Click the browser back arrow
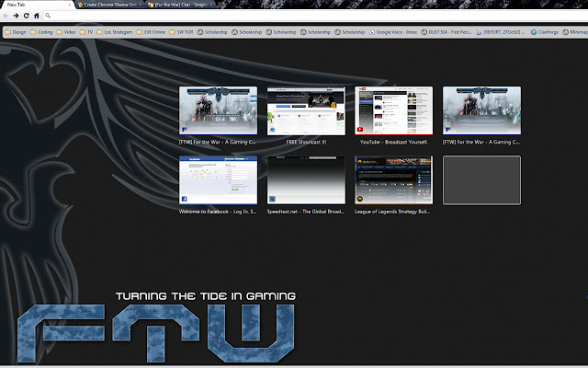Viewport: 588px width, 368px height. click(6, 16)
